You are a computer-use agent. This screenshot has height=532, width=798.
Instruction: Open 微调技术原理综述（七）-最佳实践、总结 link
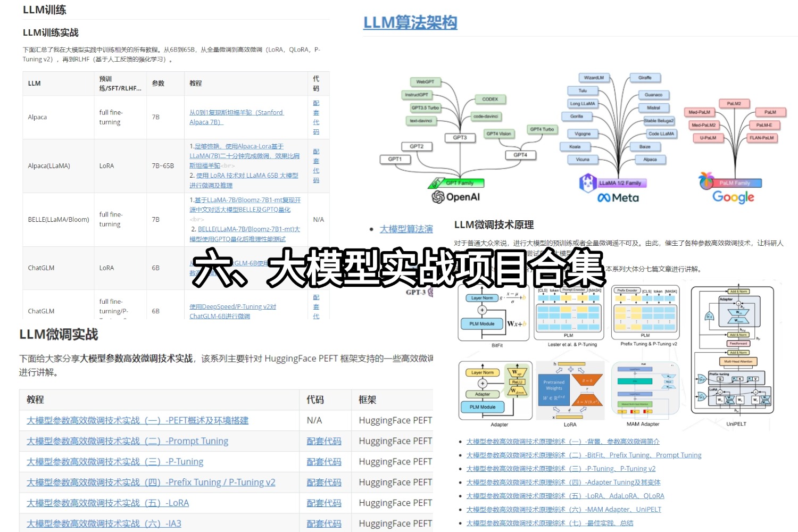tap(551, 522)
